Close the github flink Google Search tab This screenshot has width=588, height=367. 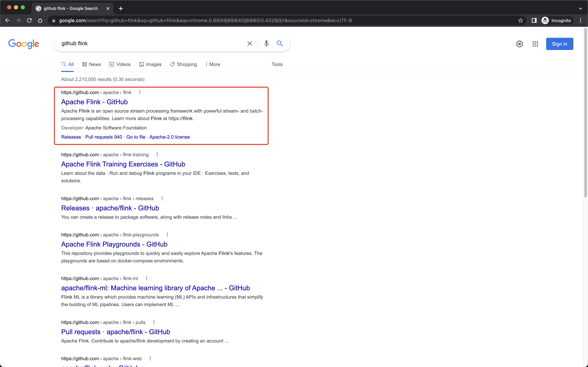[x=108, y=9]
